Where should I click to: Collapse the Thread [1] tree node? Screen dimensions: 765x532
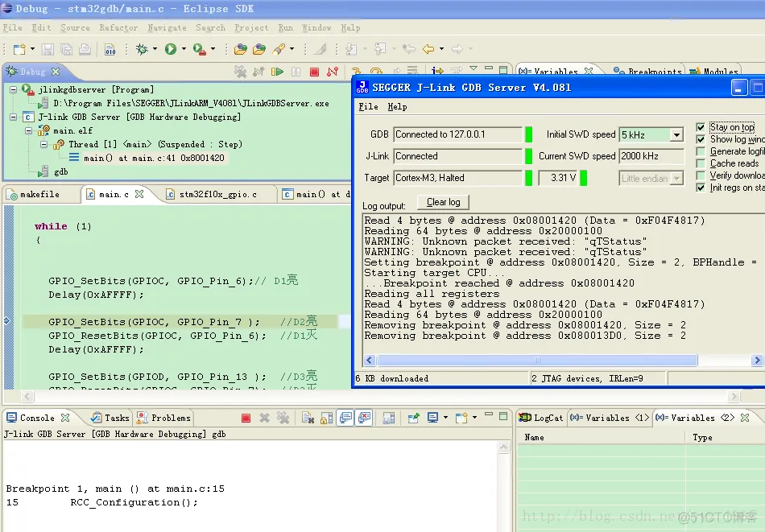coord(43,144)
